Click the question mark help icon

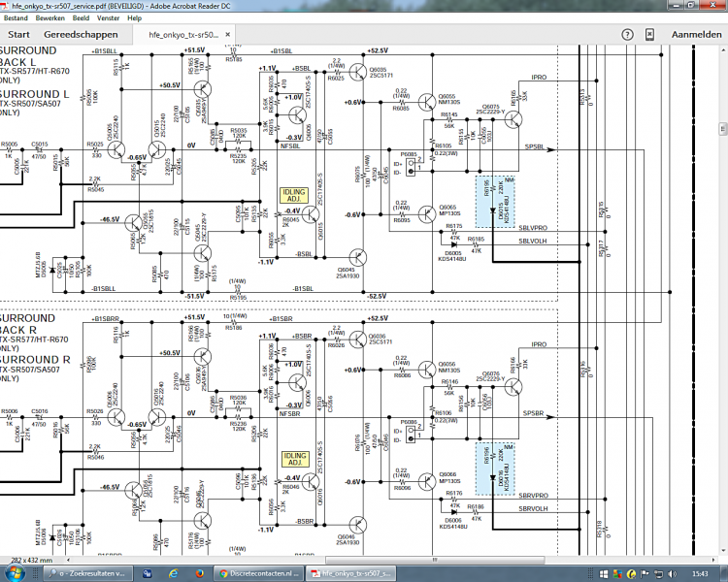click(x=627, y=34)
